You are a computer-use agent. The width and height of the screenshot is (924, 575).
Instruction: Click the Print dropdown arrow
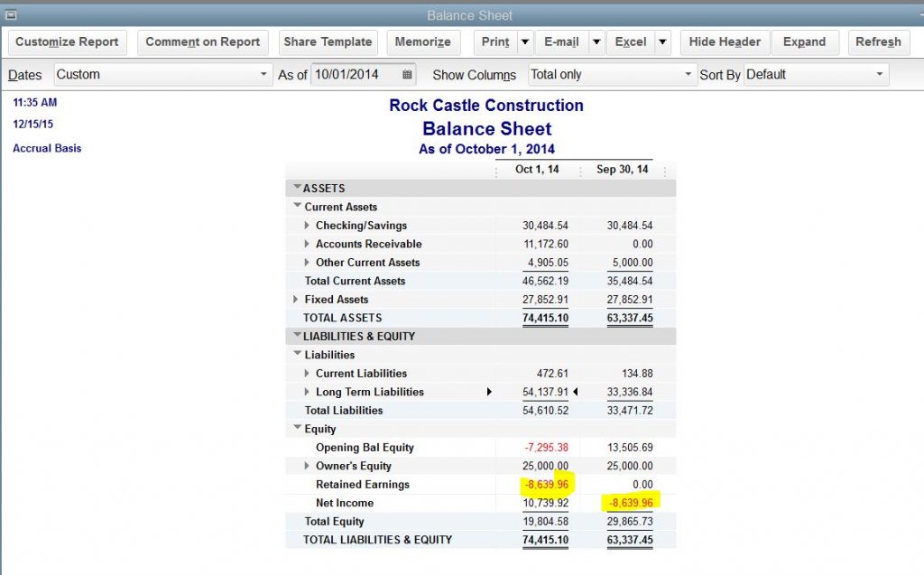[x=524, y=42]
